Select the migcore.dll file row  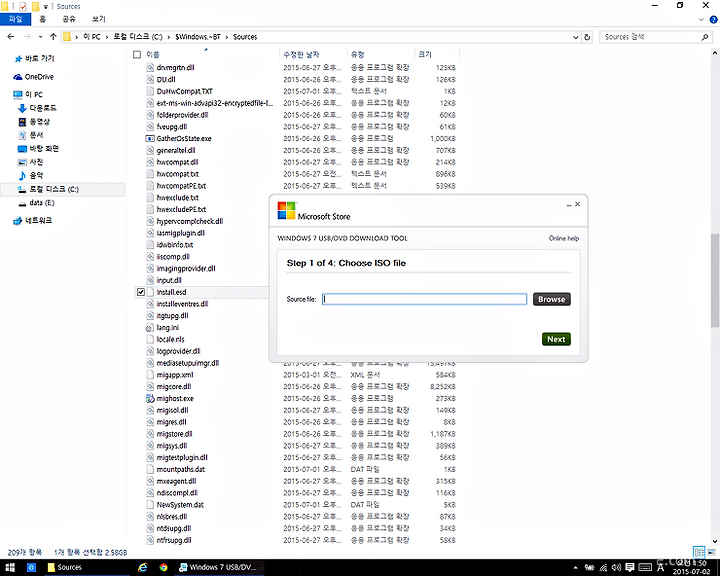(300, 386)
